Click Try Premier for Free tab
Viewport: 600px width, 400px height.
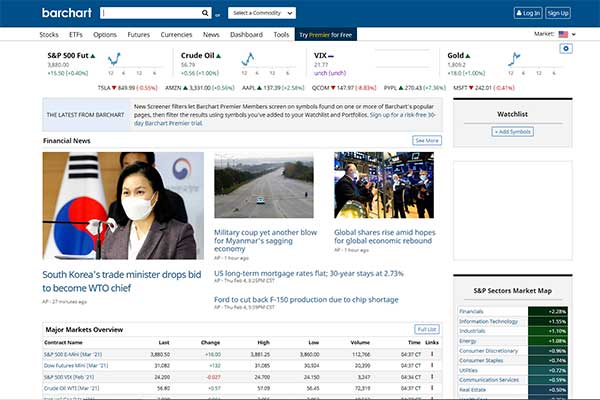point(326,34)
